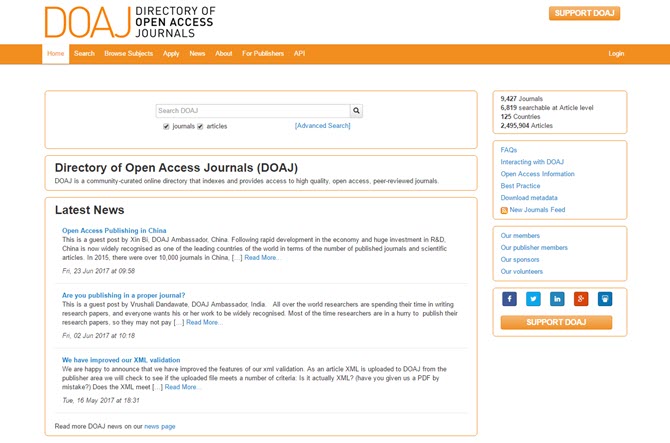Expand the China article via Read More
This screenshot has width=670, height=443.
point(263,258)
